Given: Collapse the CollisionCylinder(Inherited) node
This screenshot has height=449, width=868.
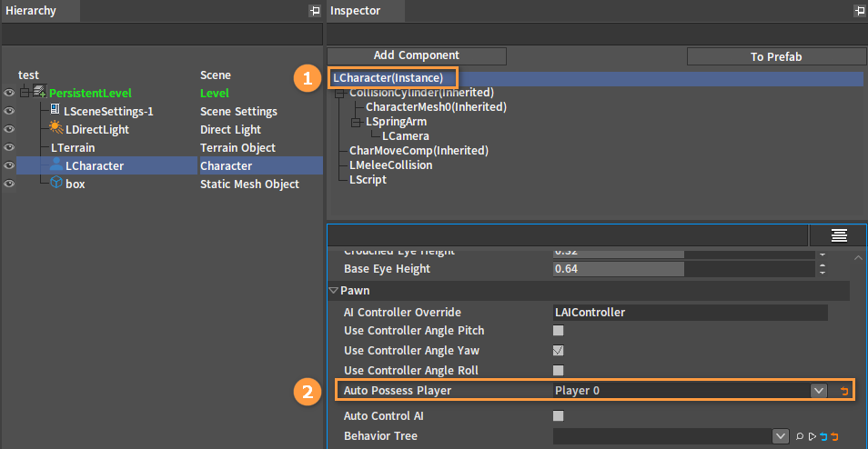Looking at the screenshot, I should coord(340,95).
